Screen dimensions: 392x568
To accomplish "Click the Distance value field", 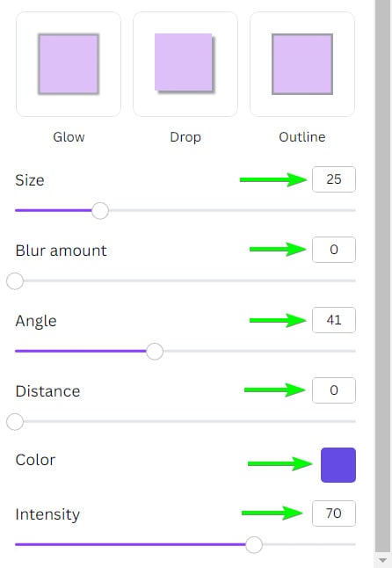I will pos(334,390).
